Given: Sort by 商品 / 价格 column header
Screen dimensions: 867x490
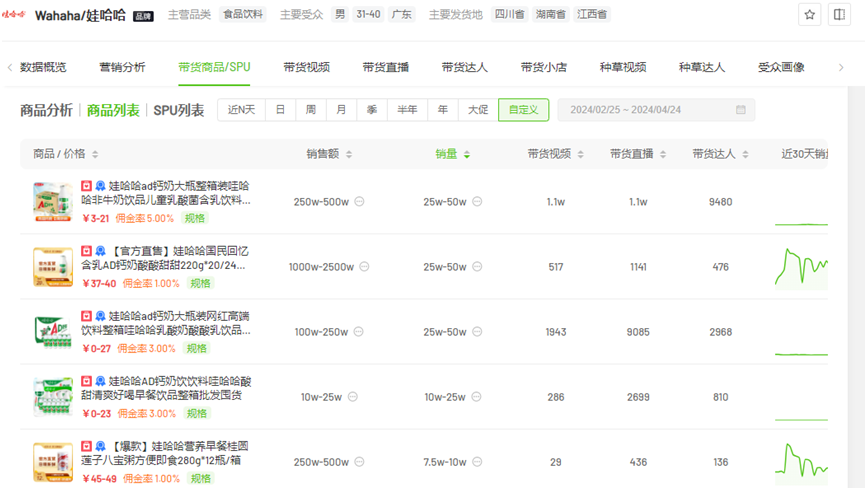Looking at the screenshot, I should coord(66,154).
